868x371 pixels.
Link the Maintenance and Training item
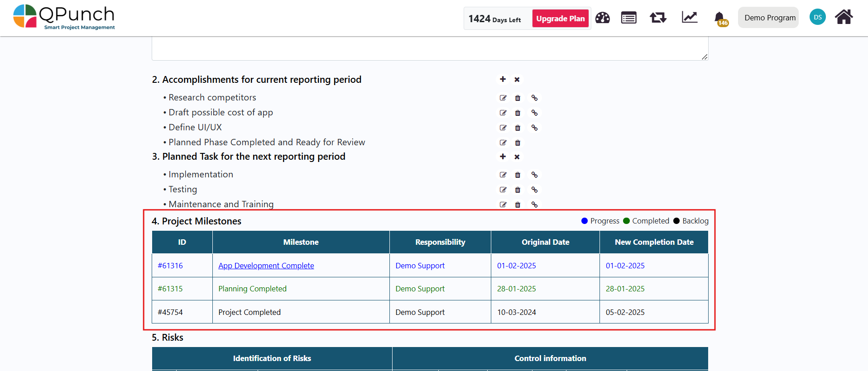click(x=534, y=205)
